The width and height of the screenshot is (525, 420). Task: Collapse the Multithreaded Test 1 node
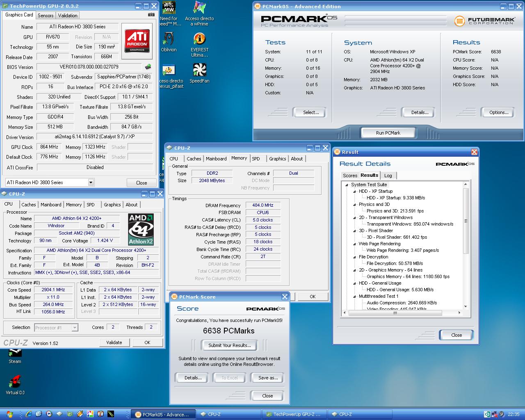355,296
